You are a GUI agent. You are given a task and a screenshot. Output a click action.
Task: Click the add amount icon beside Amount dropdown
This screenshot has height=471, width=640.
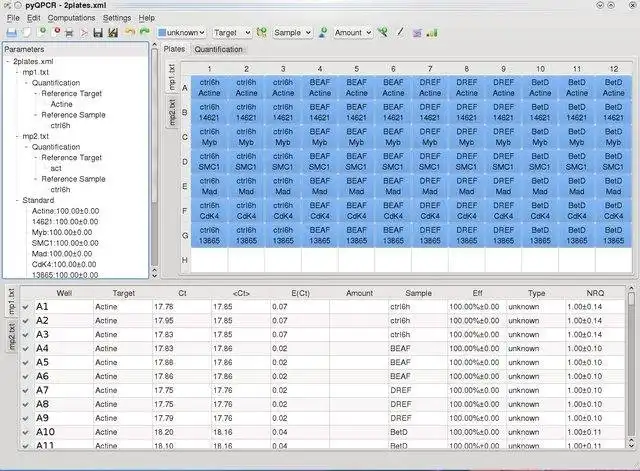383,32
